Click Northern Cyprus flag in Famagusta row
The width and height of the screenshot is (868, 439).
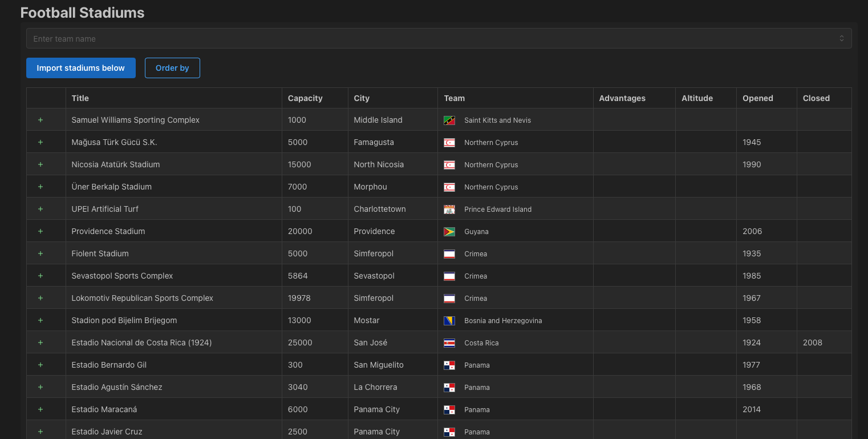click(x=449, y=143)
